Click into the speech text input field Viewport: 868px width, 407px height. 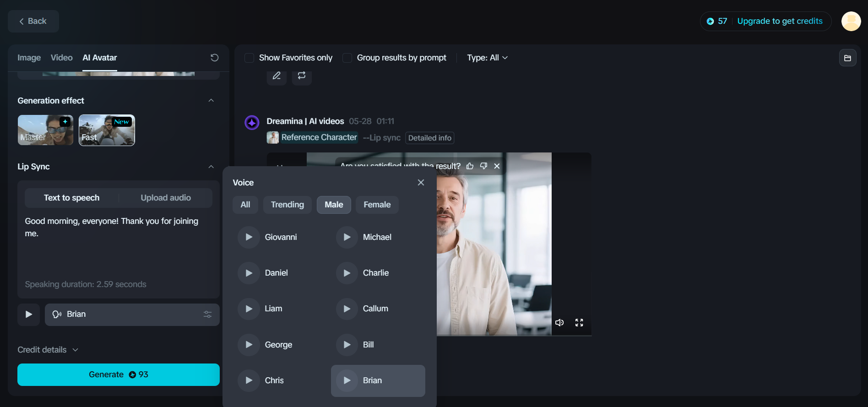(119, 246)
